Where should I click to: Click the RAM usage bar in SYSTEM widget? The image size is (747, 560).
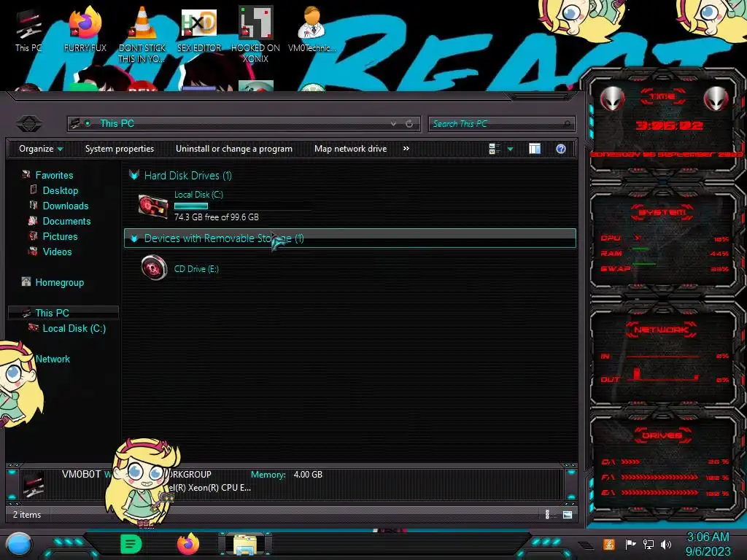640,249
